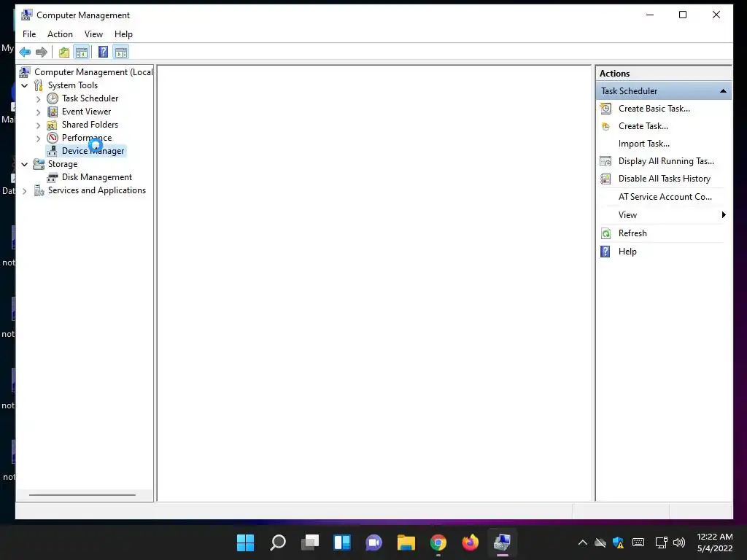
Task: Open the Chat app on taskbar
Action: tap(374, 542)
